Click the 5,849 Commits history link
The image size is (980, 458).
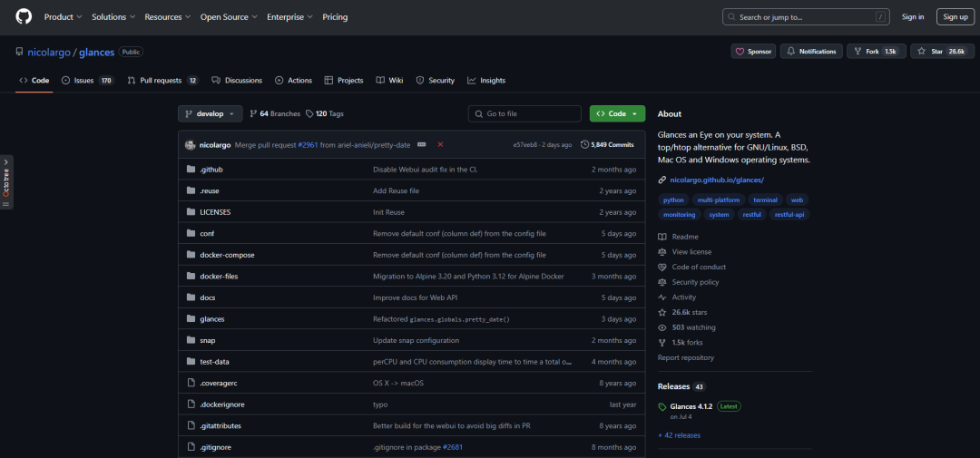pos(607,144)
